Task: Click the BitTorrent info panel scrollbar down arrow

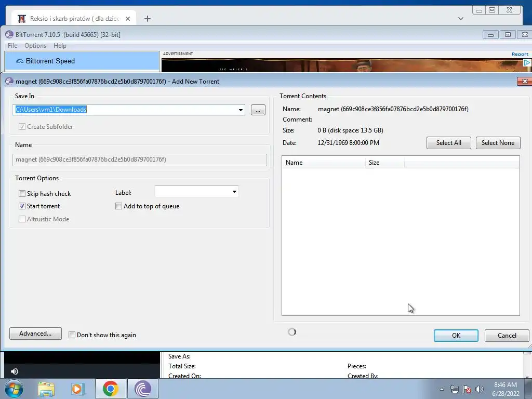Action: click(x=527, y=376)
